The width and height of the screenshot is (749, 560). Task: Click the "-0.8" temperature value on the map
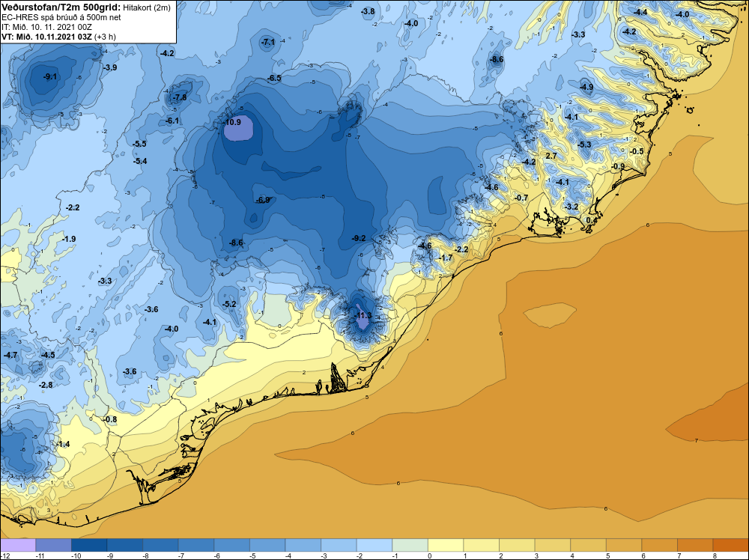coord(110,419)
